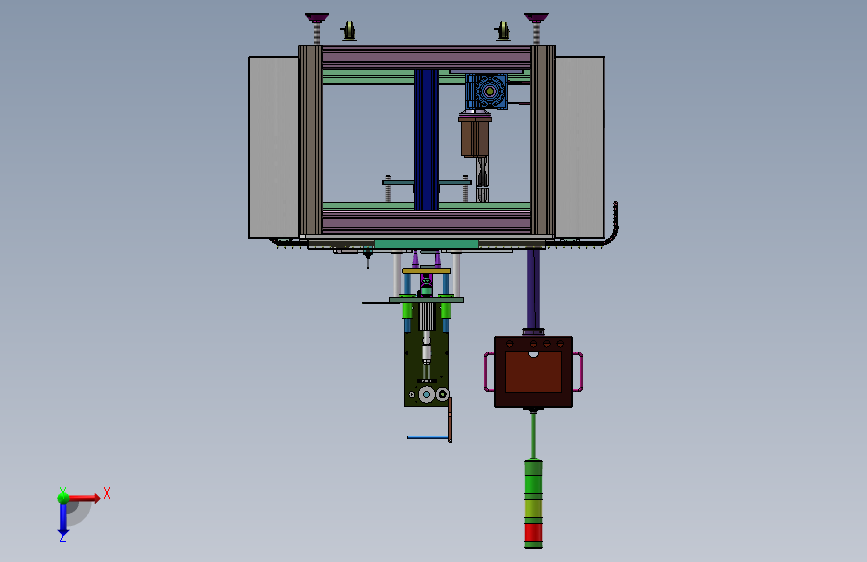Select the left caster wheel on top

pos(349,31)
